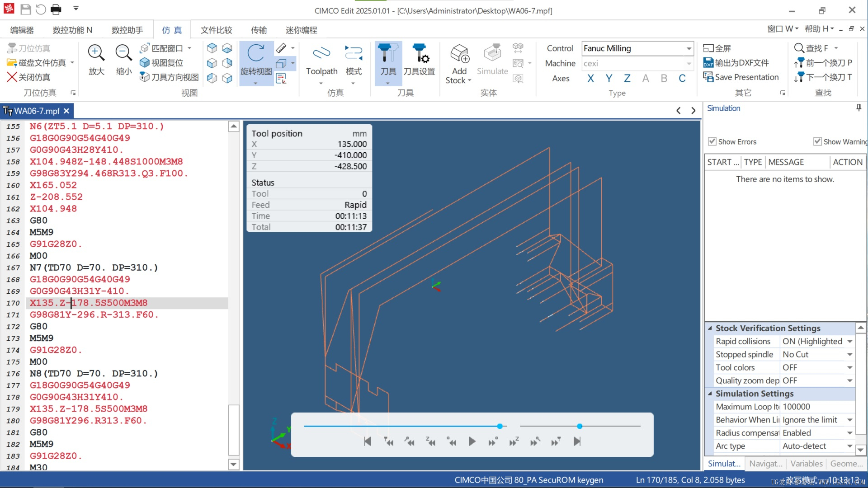This screenshot has height=488, width=868.
Task: Click the Add Stock icon
Action: (x=459, y=53)
